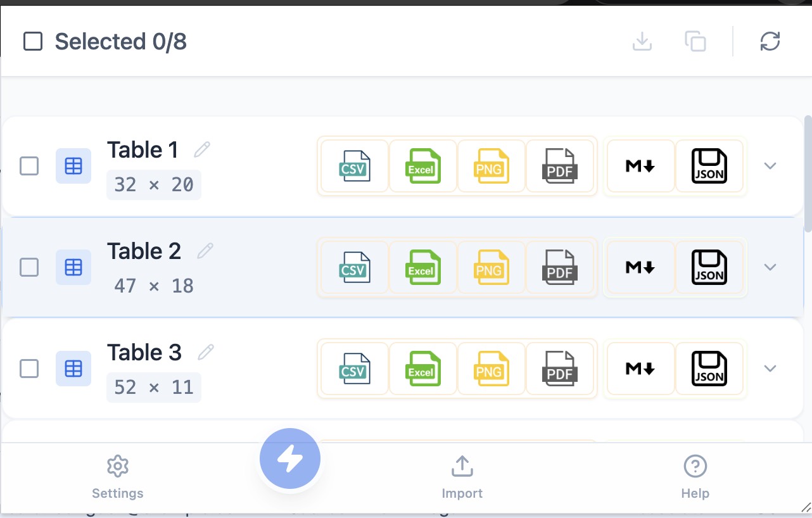Screen dimensions: 812x518
Task: Check the Table 1 checkbox
Action: point(29,166)
